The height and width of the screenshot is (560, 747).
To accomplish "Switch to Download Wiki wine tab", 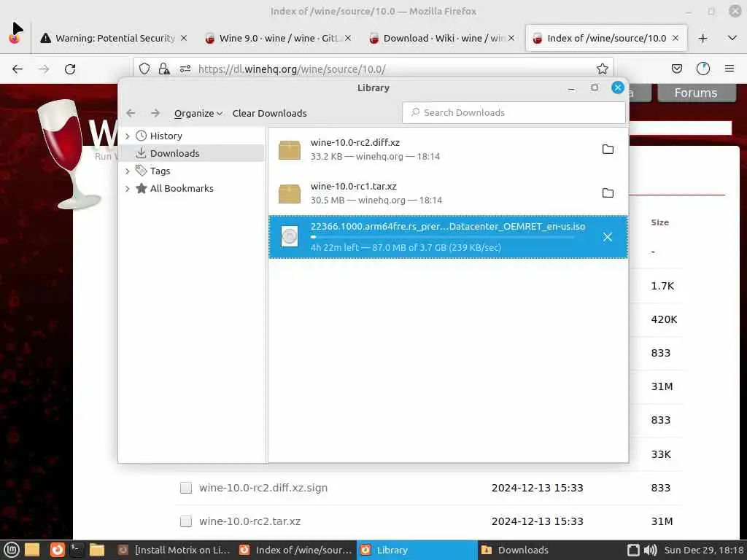I will [x=442, y=38].
